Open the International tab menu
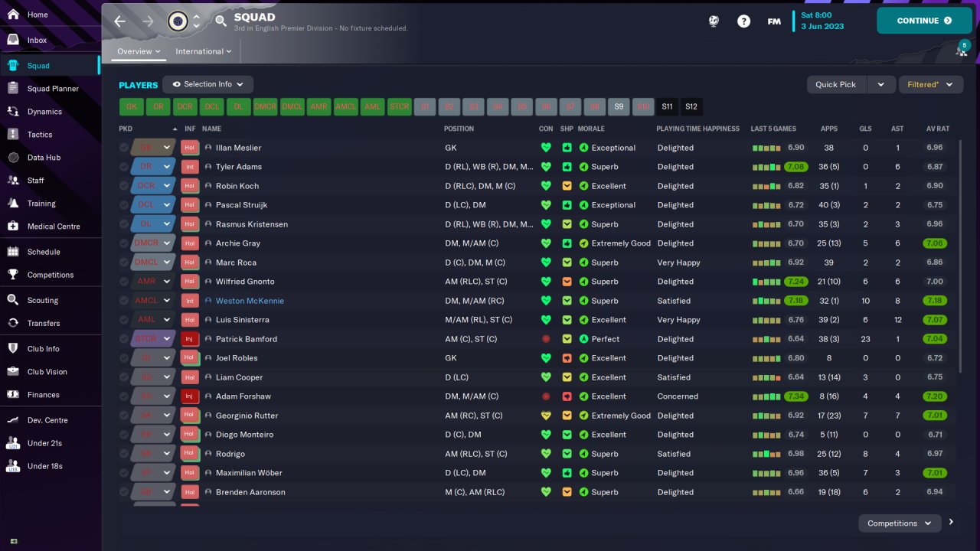The image size is (980, 551). 204,51
